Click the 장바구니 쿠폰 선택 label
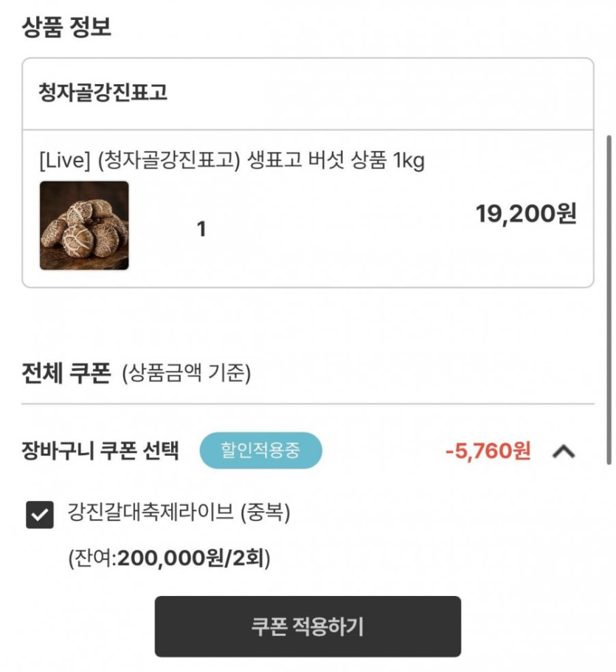The height and width of the screenshot is (672, 616). [x=101, y=451]
